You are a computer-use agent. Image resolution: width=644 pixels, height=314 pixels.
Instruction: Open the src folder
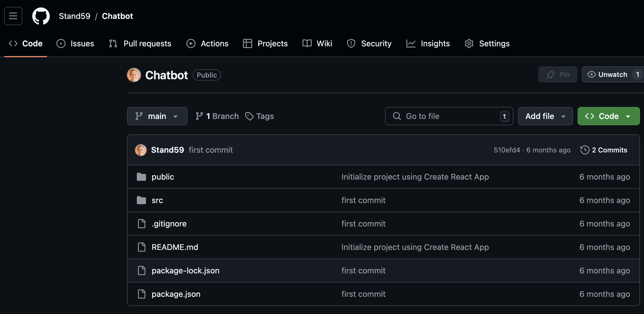157,200
